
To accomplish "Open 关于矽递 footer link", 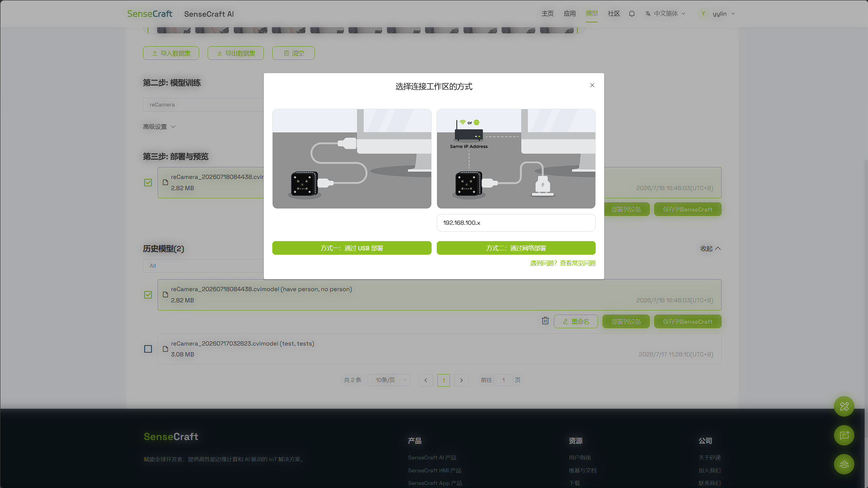I will pos(710,458).
